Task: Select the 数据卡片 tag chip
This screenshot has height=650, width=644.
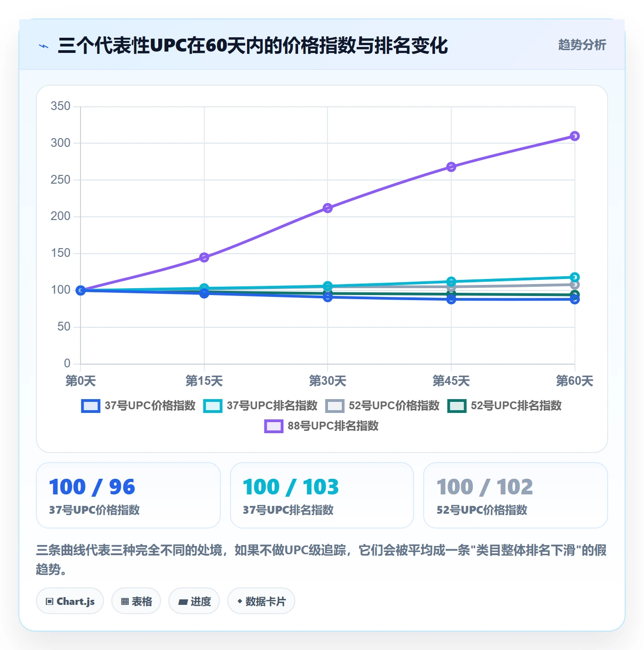Action: tap(261, 601)
